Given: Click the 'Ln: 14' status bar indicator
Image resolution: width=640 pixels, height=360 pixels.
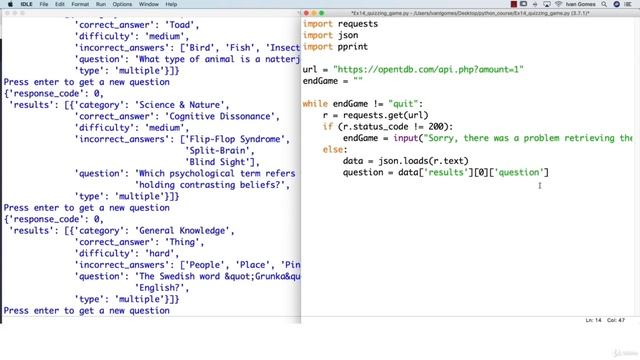Looking at the screenshot, I should coord(593,320).
